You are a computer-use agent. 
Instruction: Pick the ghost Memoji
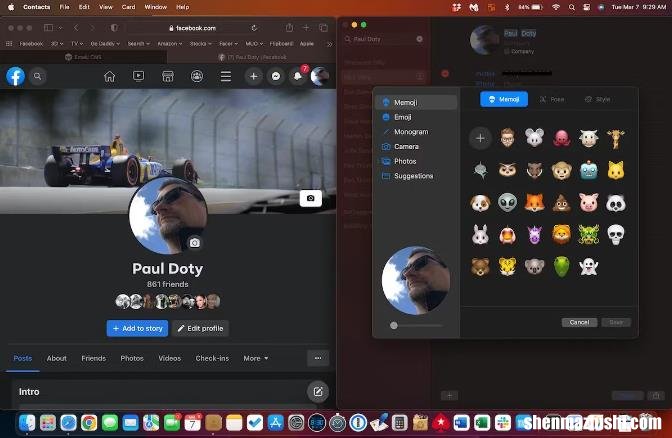click(588, 267)
